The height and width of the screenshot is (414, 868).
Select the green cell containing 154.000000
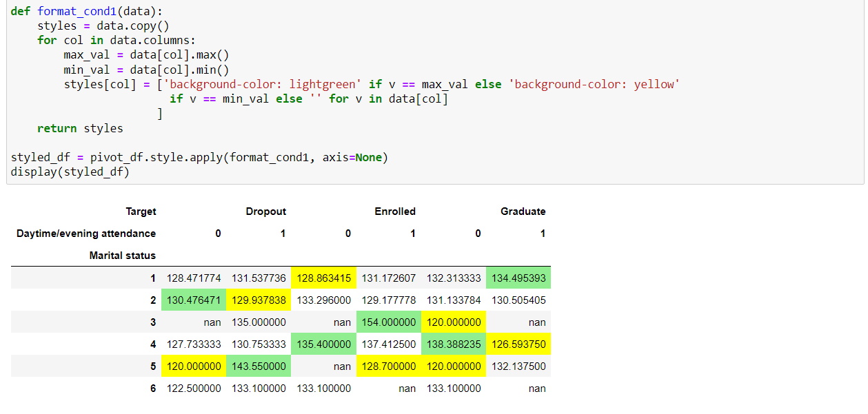pyautogui.click(x=387, y=322)
